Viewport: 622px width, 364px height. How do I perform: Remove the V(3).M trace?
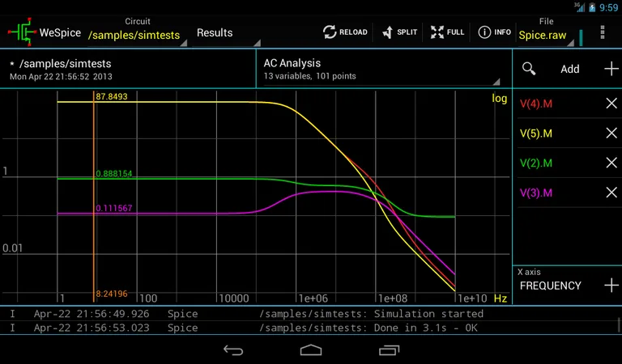(x=611, y=193)
